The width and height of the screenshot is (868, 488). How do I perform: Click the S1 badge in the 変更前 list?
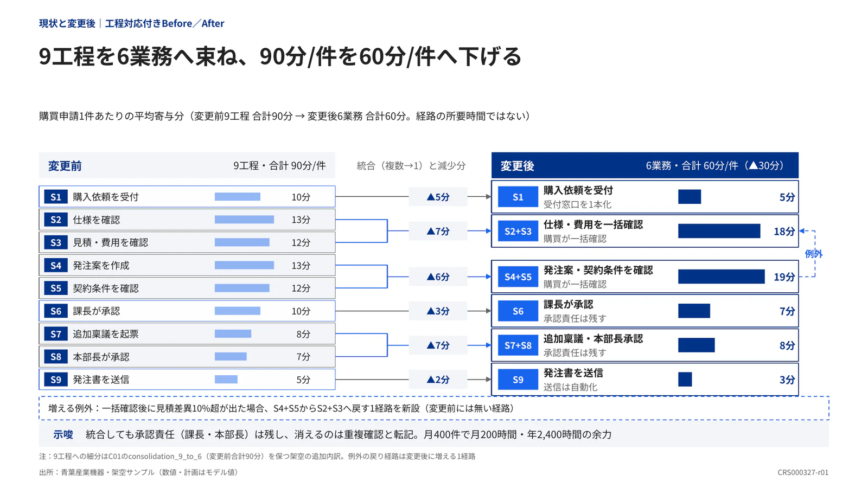(56, 197)
